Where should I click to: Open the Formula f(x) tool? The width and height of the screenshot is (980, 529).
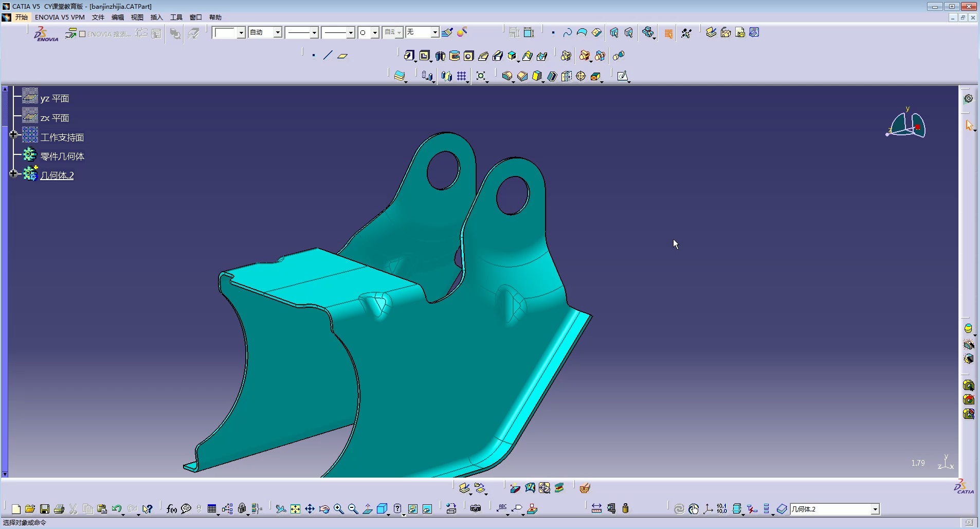171,509
